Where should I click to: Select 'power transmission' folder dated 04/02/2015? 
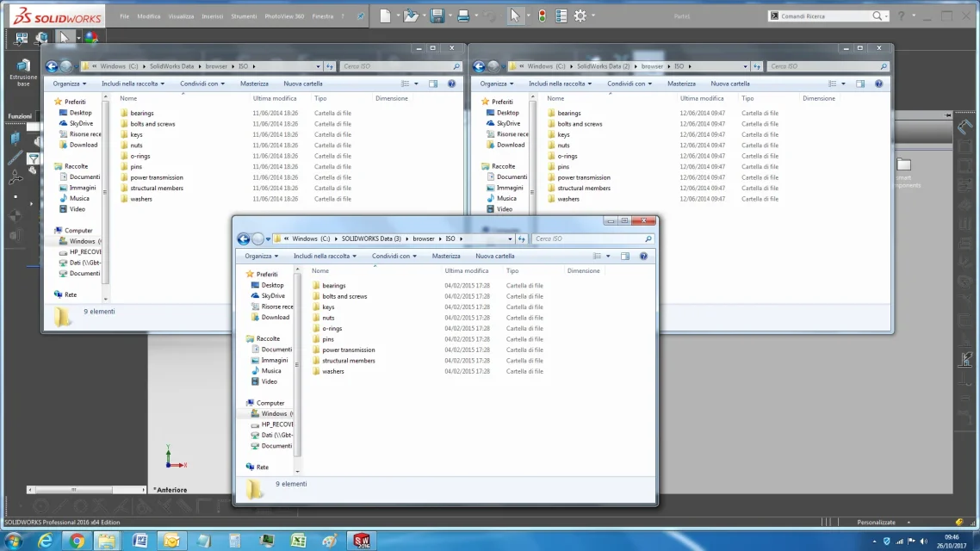348,350
